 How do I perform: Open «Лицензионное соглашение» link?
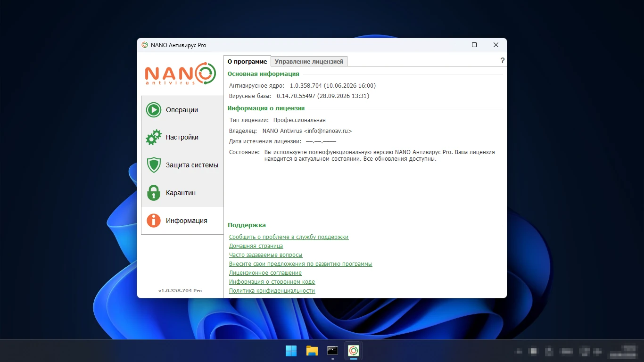click(265, 273)
